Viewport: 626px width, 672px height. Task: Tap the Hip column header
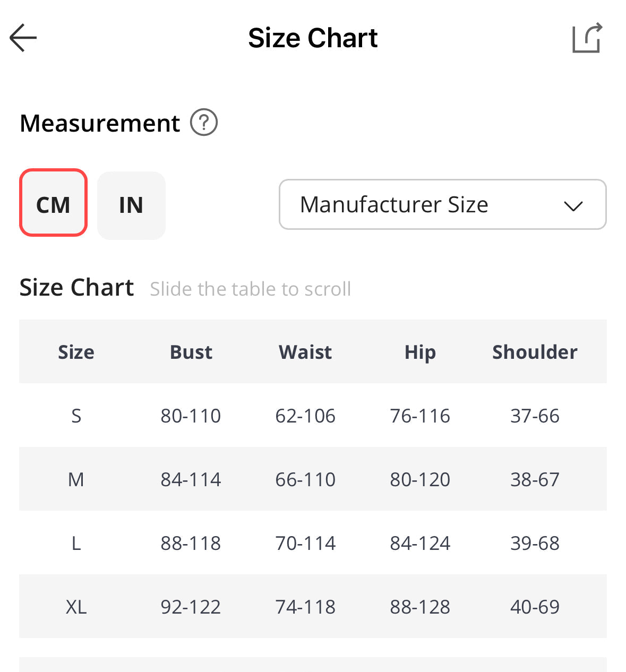tap(420, 352)
